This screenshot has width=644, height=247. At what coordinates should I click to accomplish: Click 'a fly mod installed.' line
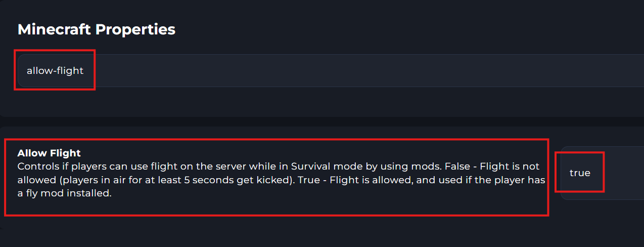point(64,193)
